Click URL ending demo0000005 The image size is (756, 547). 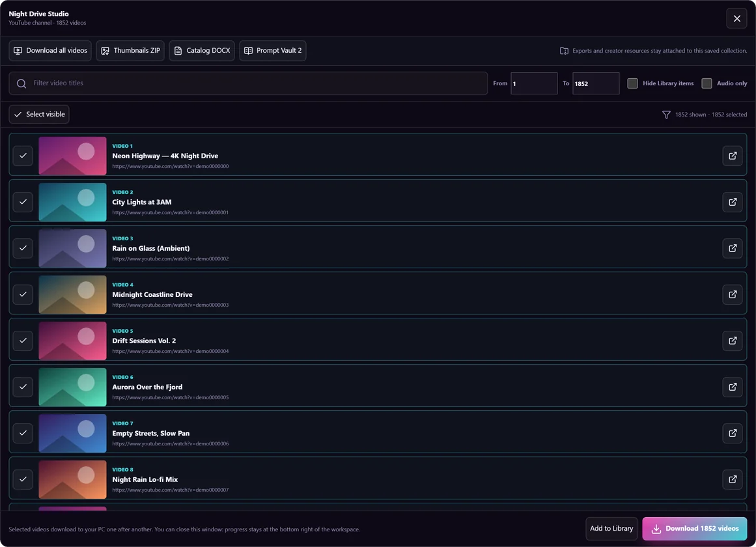(170, 397)
